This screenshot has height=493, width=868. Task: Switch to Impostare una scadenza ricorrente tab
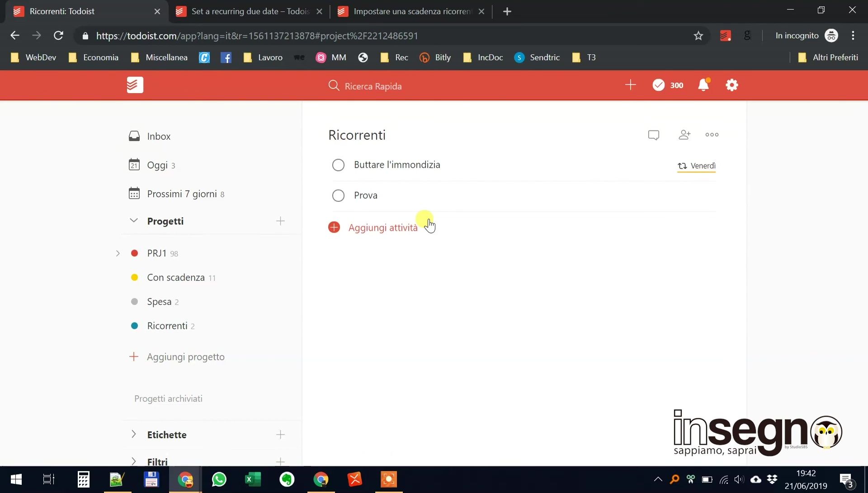click(x=411, y=11)
